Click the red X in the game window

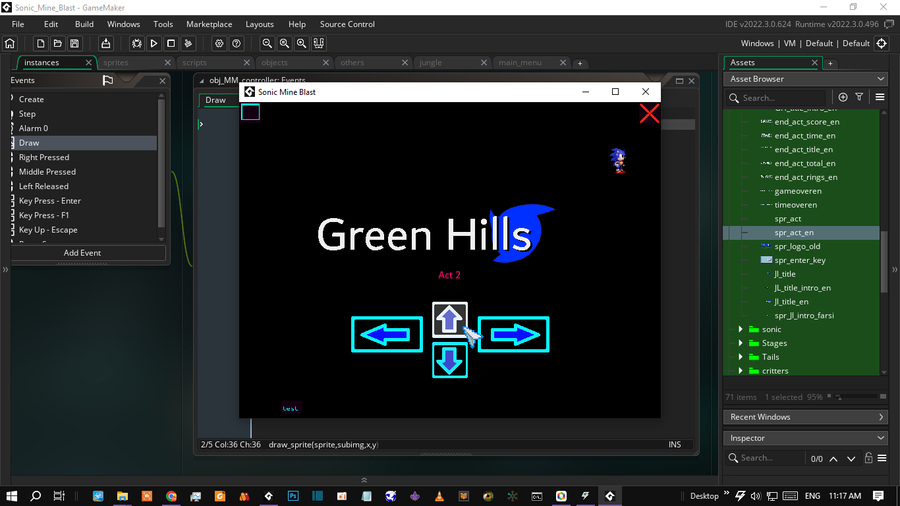point(649,114)
